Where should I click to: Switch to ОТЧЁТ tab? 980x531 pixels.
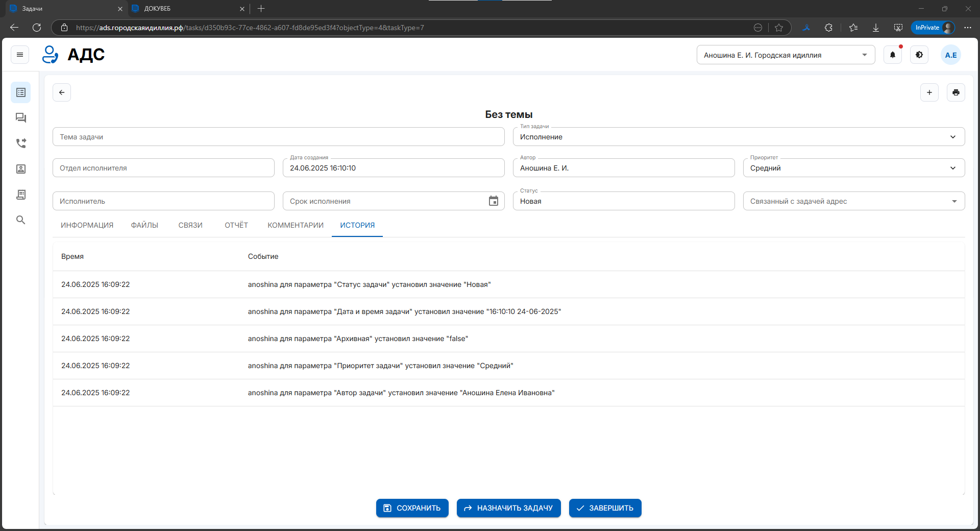pyautogui.click(x=236, y=225)
